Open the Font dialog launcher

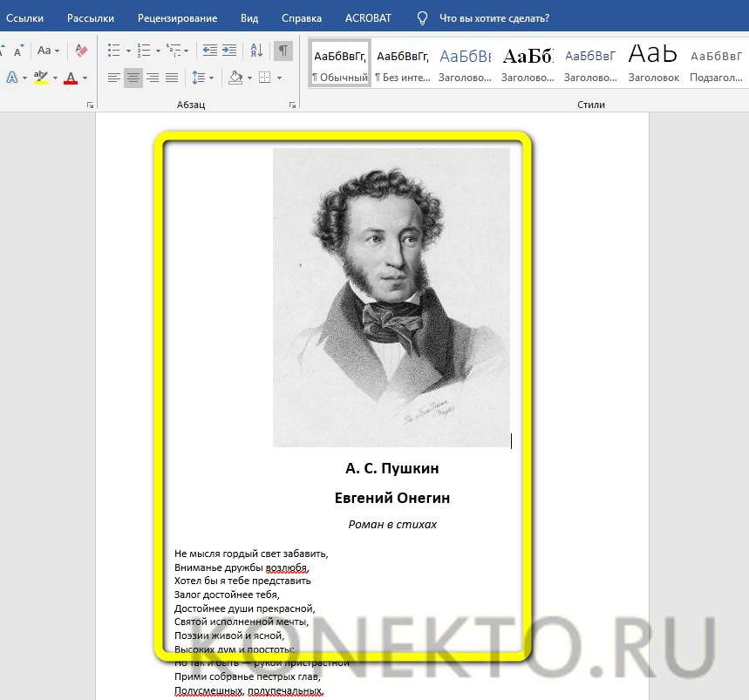point(91,105)
